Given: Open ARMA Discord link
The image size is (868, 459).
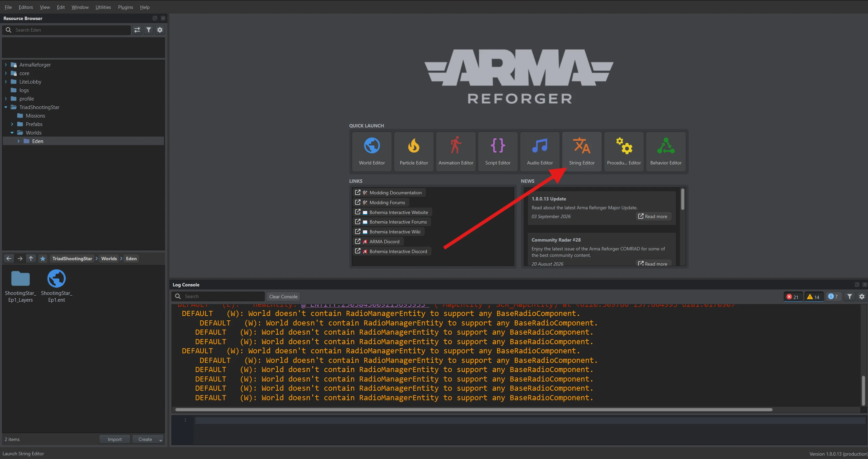Looking at the screenshot, I should 378,242.
